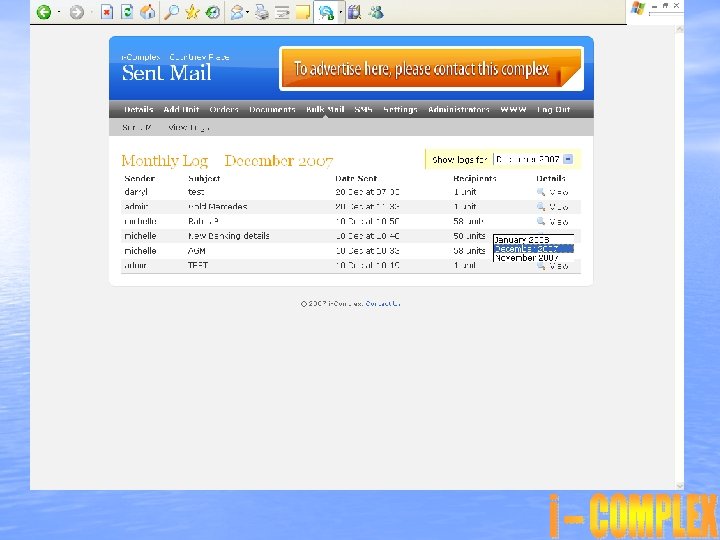Print the page with the printer icon

tap(262, 12)
